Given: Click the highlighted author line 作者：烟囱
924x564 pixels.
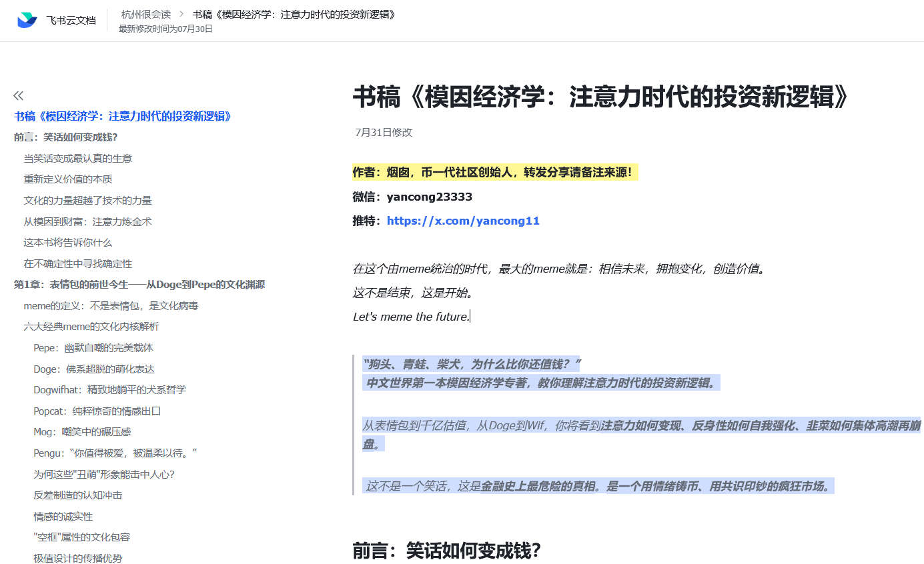Looking at the screenshot, I should (495, 173).
